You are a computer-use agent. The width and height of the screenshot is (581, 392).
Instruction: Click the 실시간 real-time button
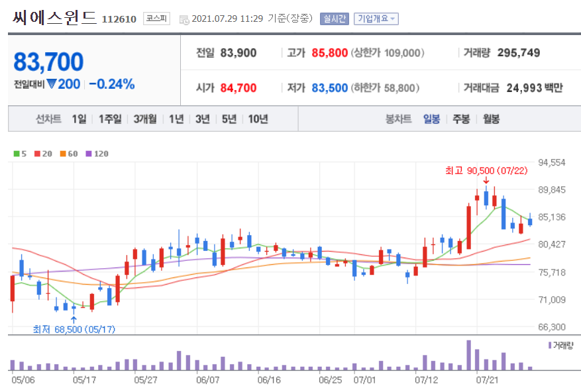(334, 19)
